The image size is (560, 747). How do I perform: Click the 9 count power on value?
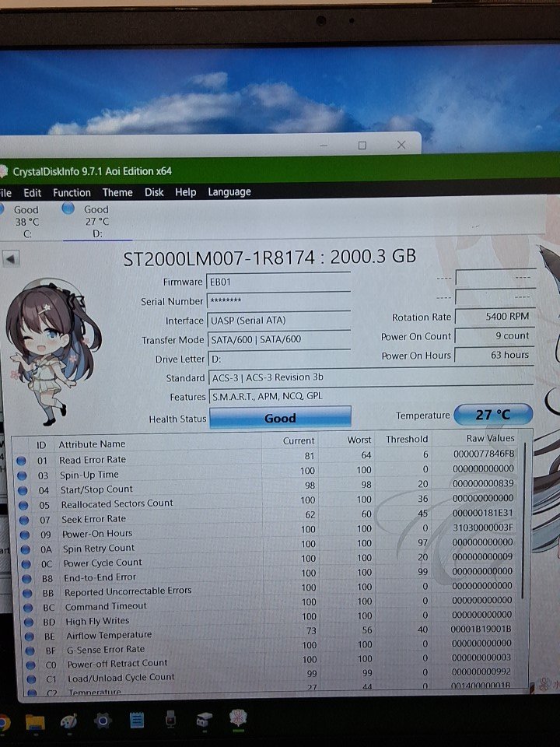[x=495, y=335]
